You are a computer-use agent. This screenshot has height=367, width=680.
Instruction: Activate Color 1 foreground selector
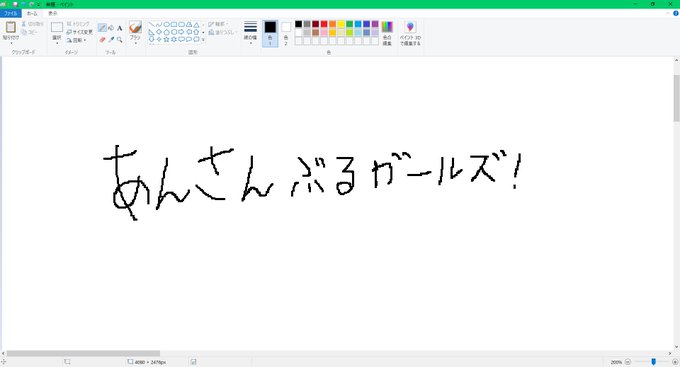(270, 33)
